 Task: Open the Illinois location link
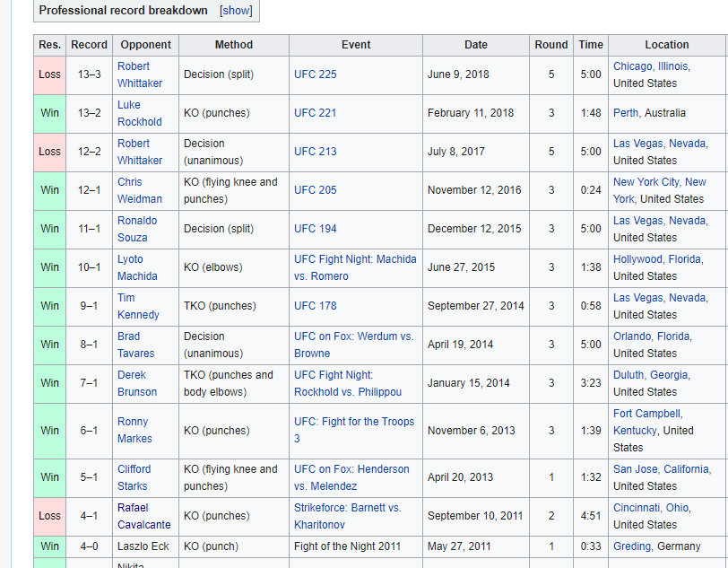click(x=672, y=66)
